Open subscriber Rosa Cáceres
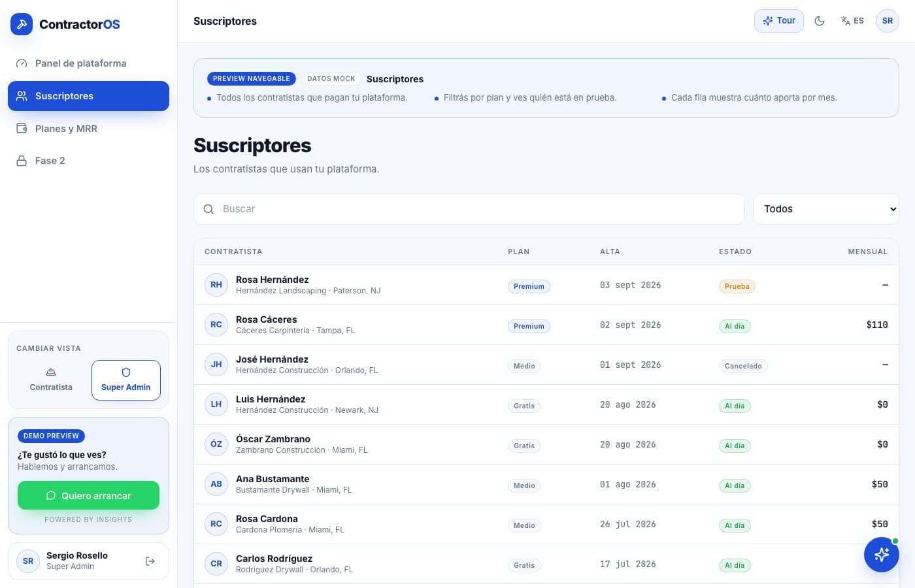The height and width of the screenshot is (588, 915). pos(546,325)
